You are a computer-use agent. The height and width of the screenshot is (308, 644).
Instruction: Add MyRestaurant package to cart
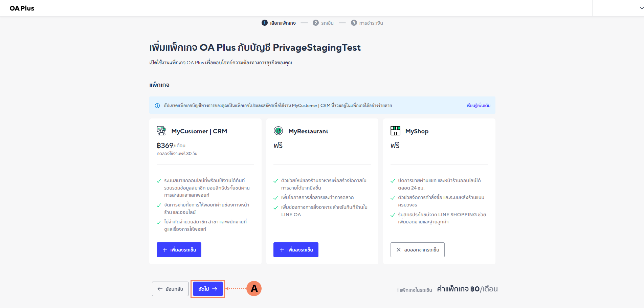click(296, 250)
